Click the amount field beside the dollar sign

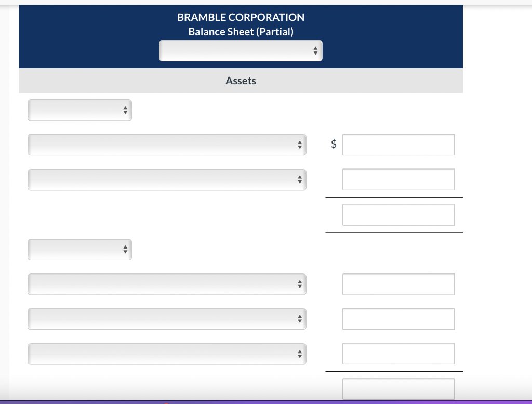pyautogui.click(x=398, y=145)
